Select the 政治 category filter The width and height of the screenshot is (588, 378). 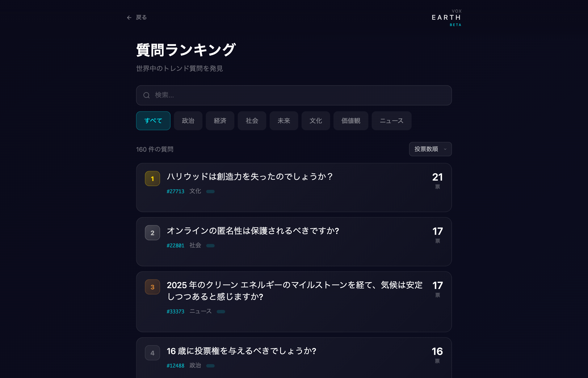(188, 121)
